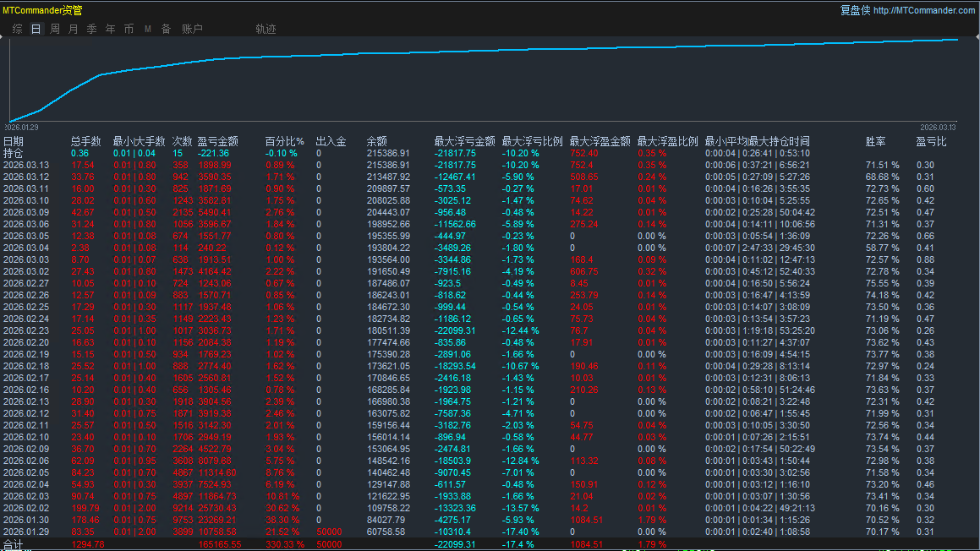980x551 pixels.
Task: Switch to the M tab
Action: (x=148, y=29)
